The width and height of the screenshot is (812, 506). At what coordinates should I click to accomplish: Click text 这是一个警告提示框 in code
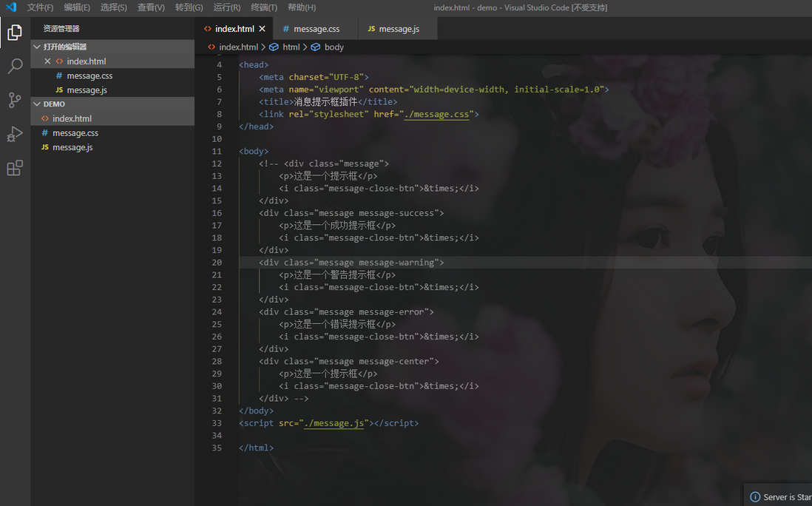tap(334, 275)
